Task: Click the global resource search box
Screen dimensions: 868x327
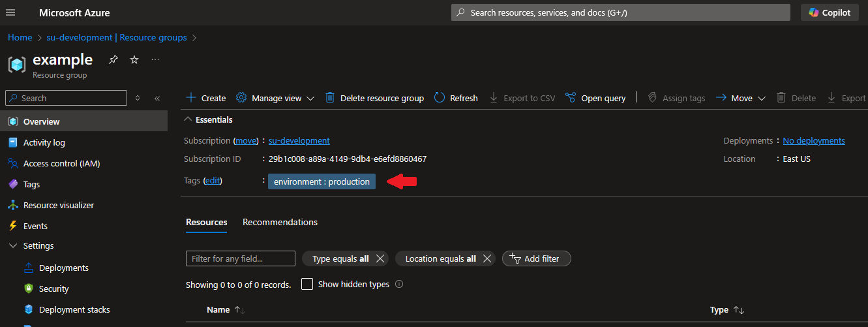Action: 621,12
